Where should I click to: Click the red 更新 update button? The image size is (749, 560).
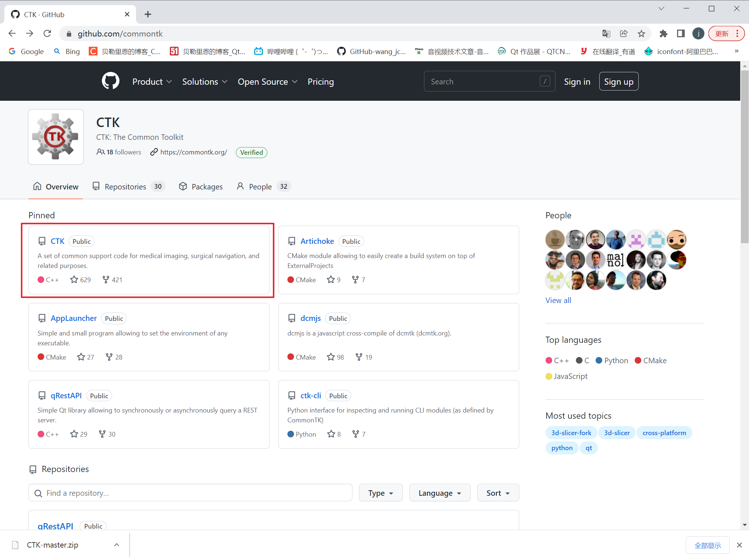point(726,34)
